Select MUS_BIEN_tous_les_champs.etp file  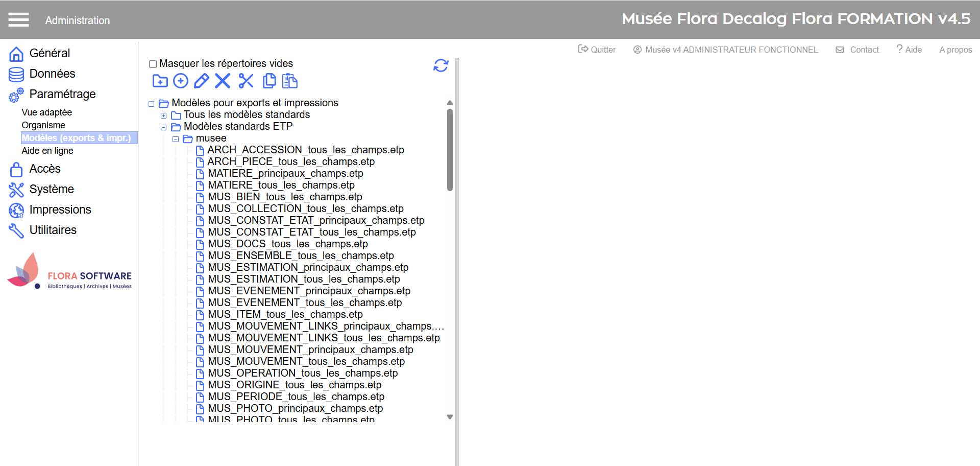(x=285, y=197)
